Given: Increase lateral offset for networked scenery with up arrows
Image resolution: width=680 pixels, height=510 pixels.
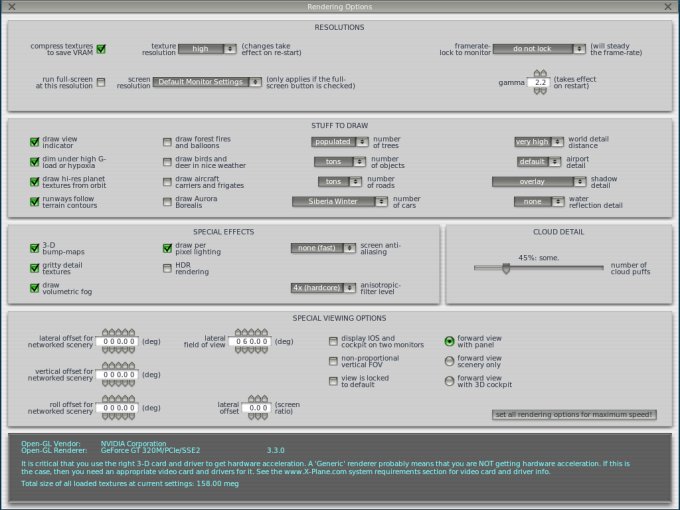Looking at the screenshot, I should pyautogui.click(x=118, y=333).
